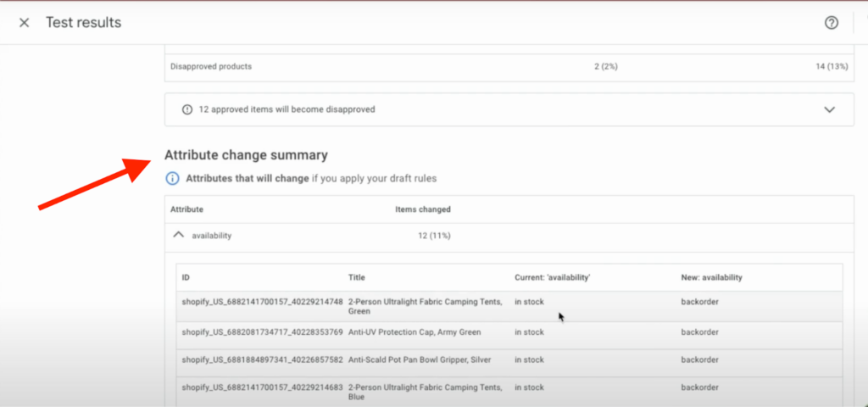The width and height of the screenshot is (868, 407).
Task: Select the Test results title
Action: click(x=83, y=23)
